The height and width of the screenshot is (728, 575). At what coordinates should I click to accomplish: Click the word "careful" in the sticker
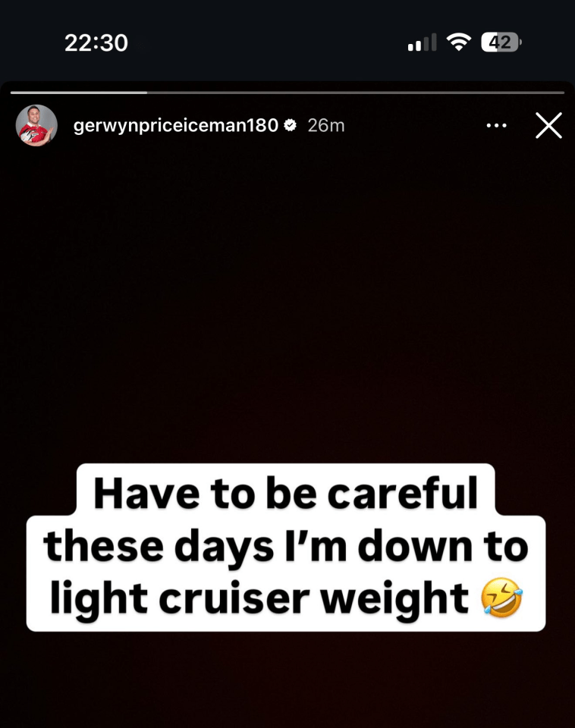tap(403, 493)
